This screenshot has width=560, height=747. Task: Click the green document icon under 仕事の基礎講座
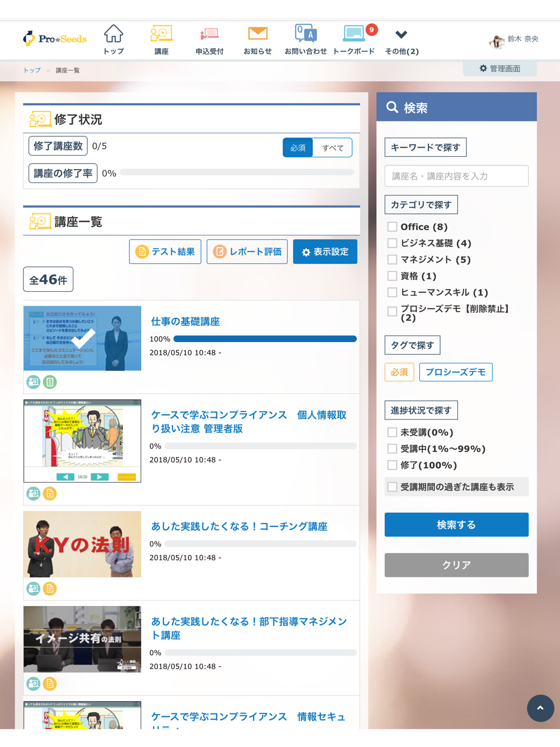click(50, 382)
